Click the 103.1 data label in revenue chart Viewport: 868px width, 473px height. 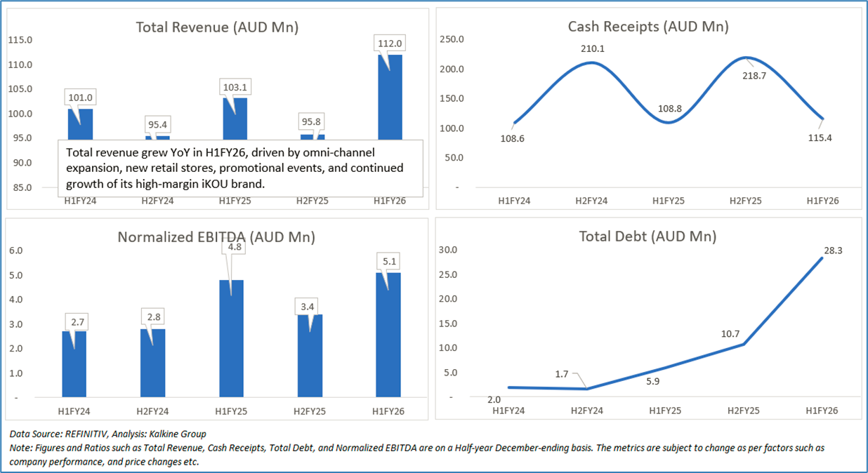click(x=235, y=87)
